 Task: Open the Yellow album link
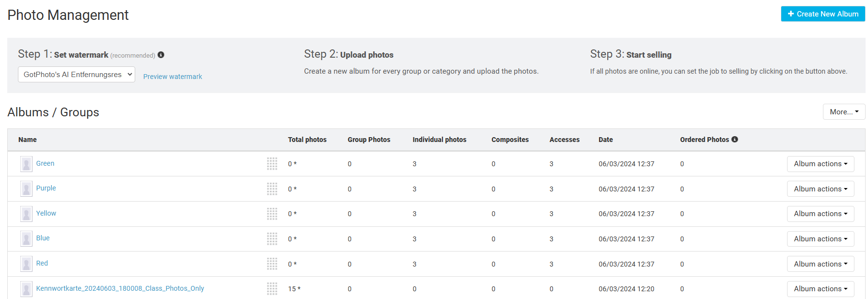click(x=46, y=213)
